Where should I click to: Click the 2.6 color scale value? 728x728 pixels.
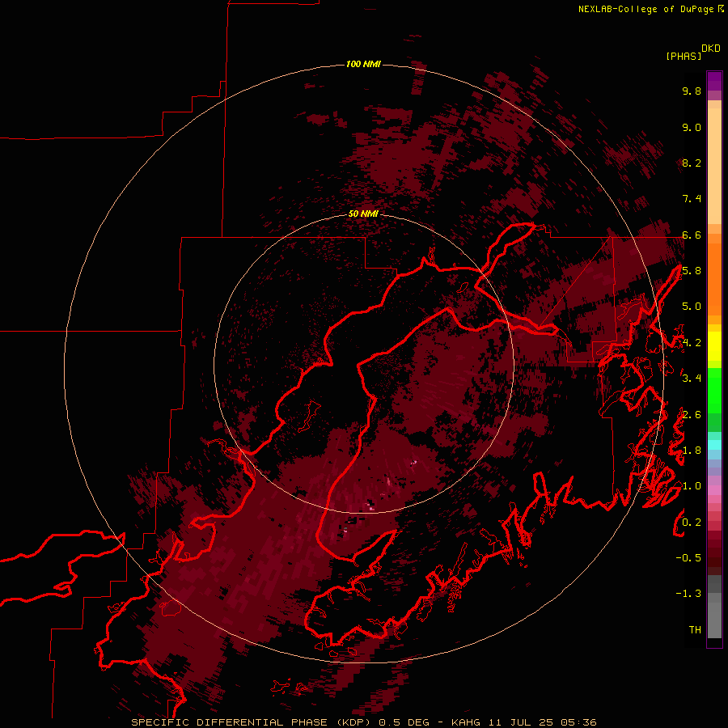coord(692,415)
